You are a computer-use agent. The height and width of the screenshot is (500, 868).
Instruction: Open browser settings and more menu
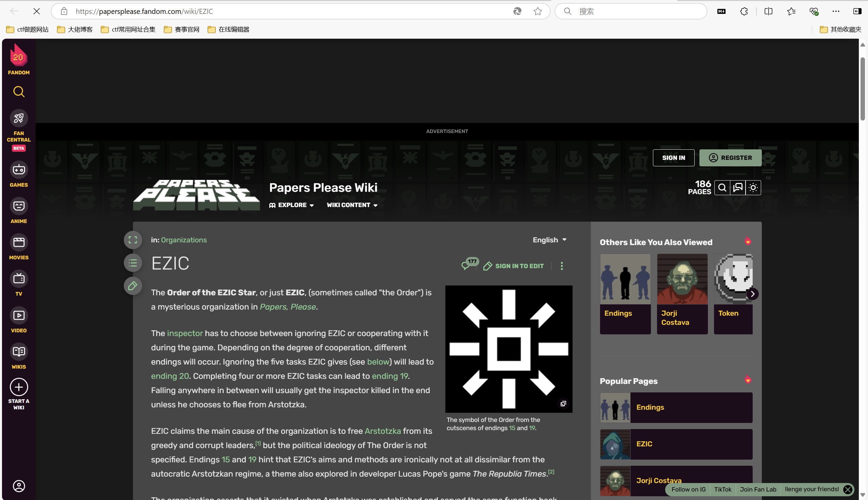pos(836,11)
